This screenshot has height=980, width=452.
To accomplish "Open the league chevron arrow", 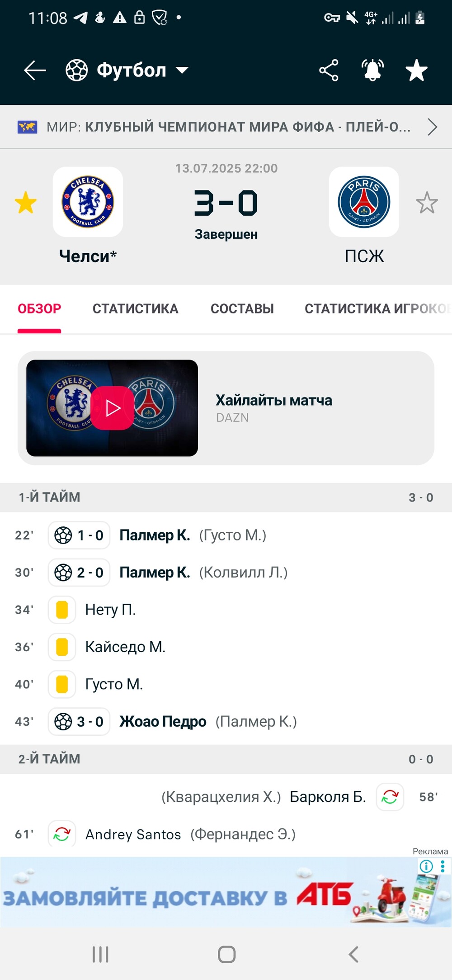I will (x=433, y=127).
